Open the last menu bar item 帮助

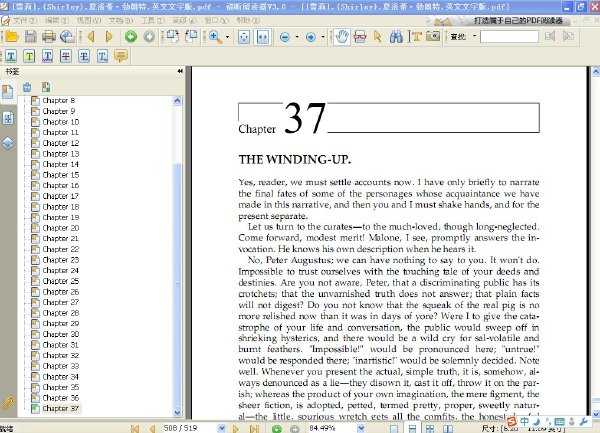coord(248,20)
